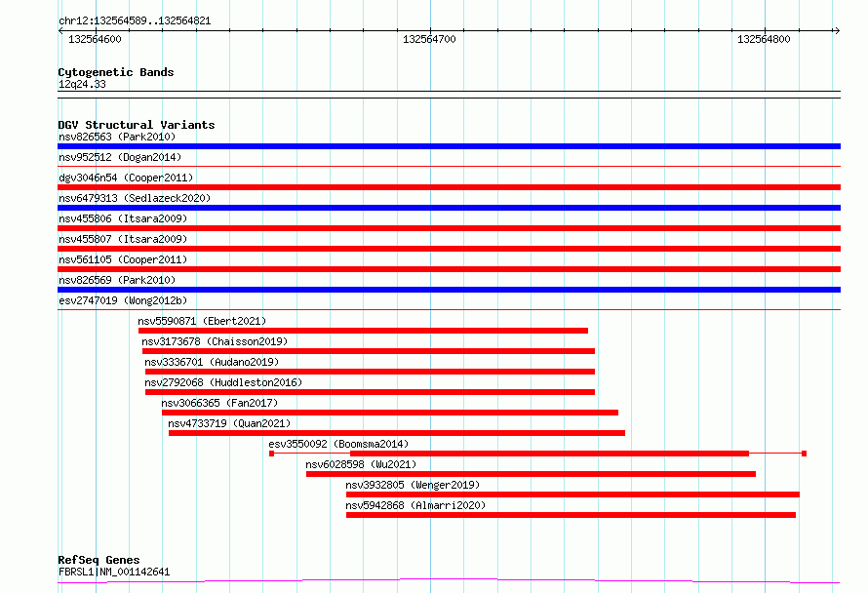
Task: Click the nsv455806 (Itsara2009) label
Action: coord(123,218)
